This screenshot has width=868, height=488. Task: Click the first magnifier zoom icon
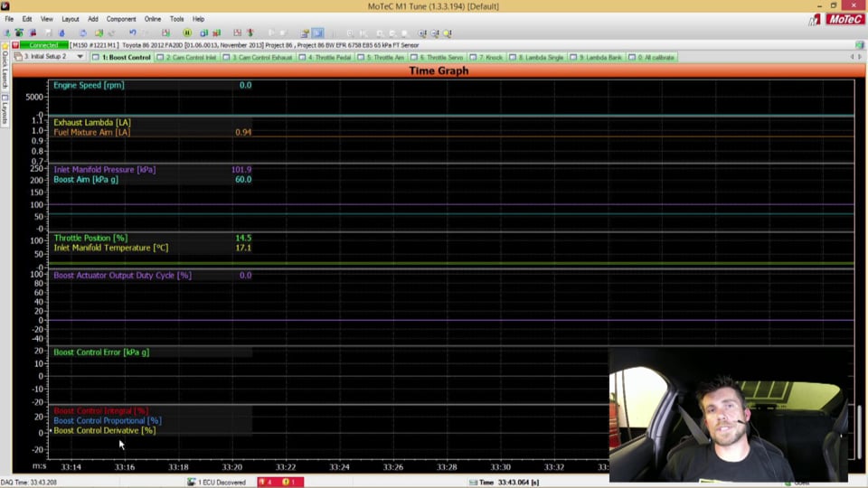pos(422,33)
